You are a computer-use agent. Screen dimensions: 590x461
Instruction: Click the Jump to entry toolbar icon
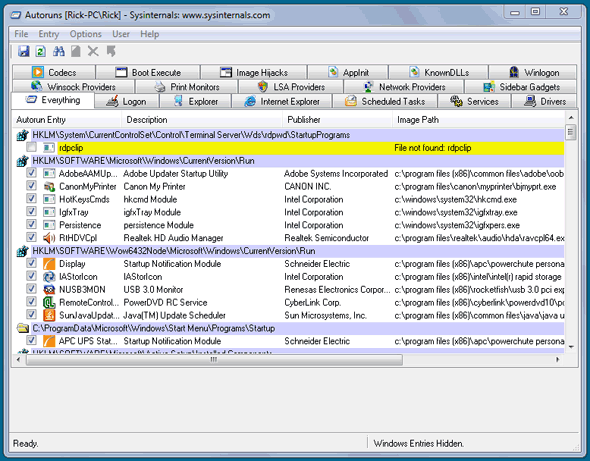[111, 51]
